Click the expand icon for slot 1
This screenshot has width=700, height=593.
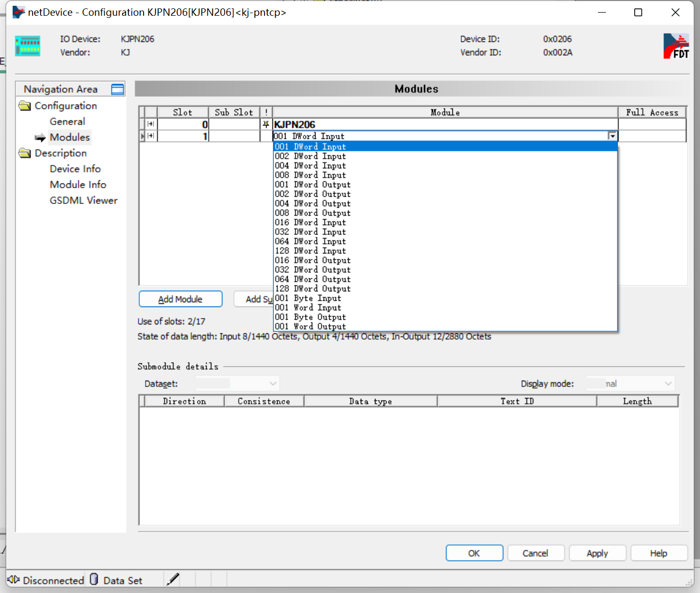[151, 136]
